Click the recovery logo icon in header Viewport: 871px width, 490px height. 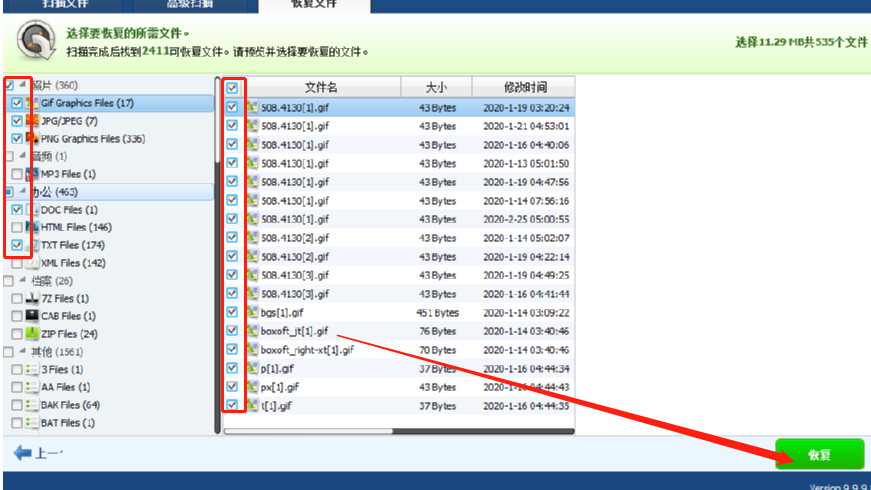[36, 40]
